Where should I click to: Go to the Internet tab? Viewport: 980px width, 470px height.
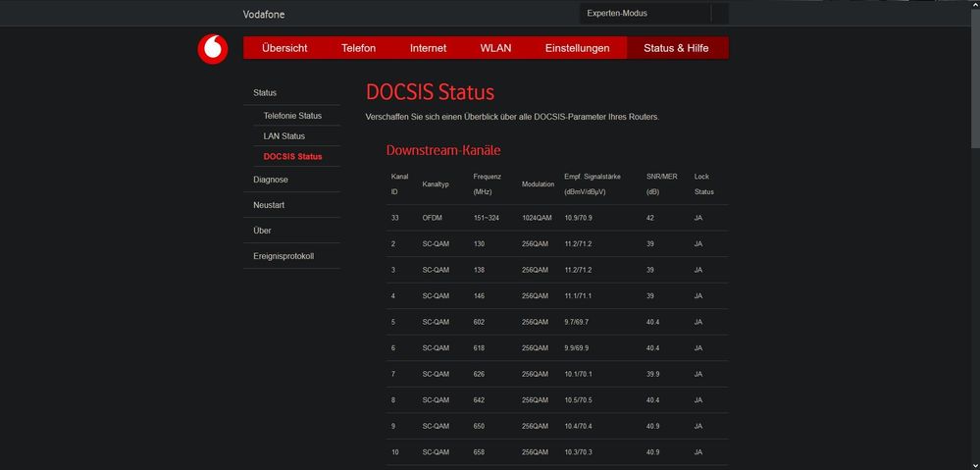click(428, 48)
